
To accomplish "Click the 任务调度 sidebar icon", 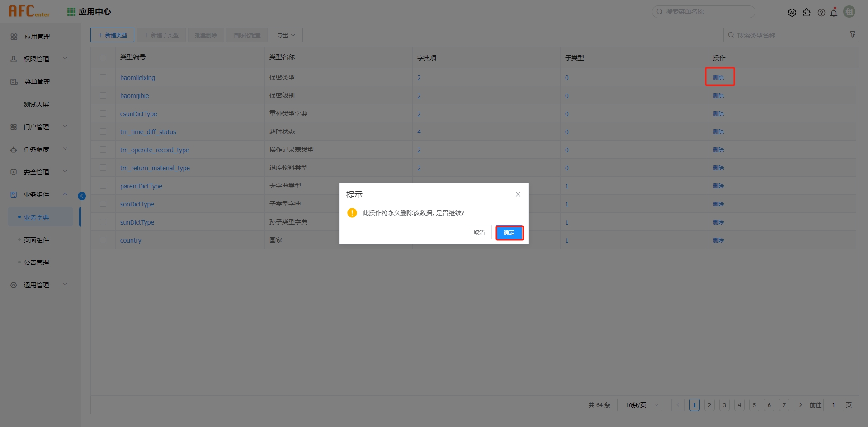I will click(x=14, y=150).
